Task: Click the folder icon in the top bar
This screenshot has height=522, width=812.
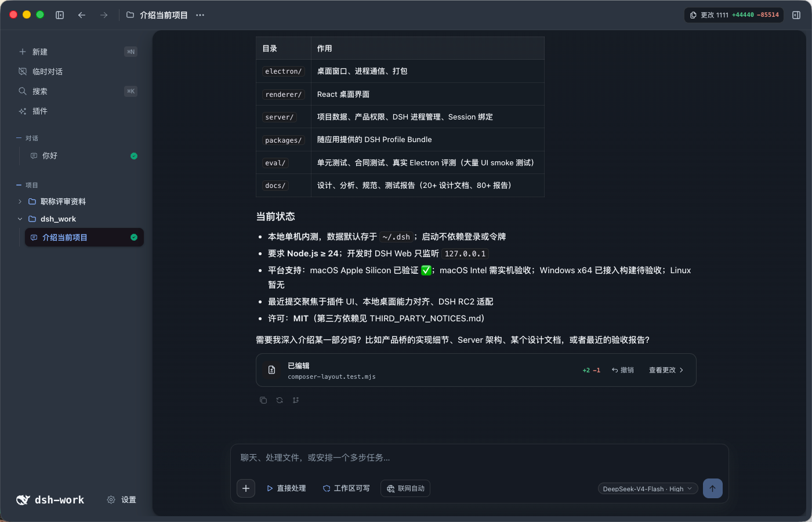Action: coord(130,15)
